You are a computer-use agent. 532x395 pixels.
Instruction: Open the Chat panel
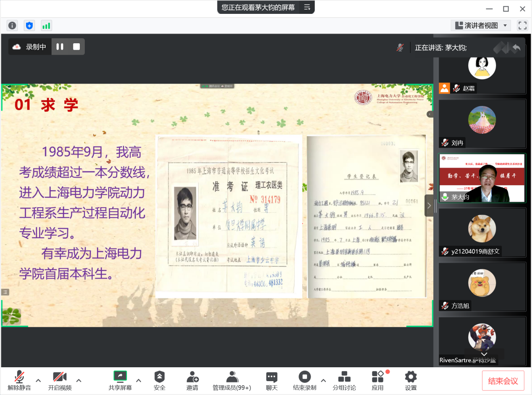[x=272, y=380]
